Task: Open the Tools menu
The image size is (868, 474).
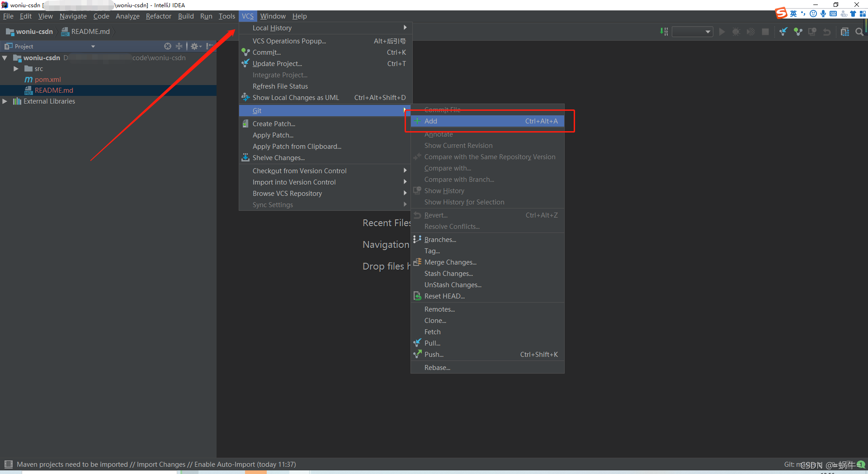Action: (227, 16)
